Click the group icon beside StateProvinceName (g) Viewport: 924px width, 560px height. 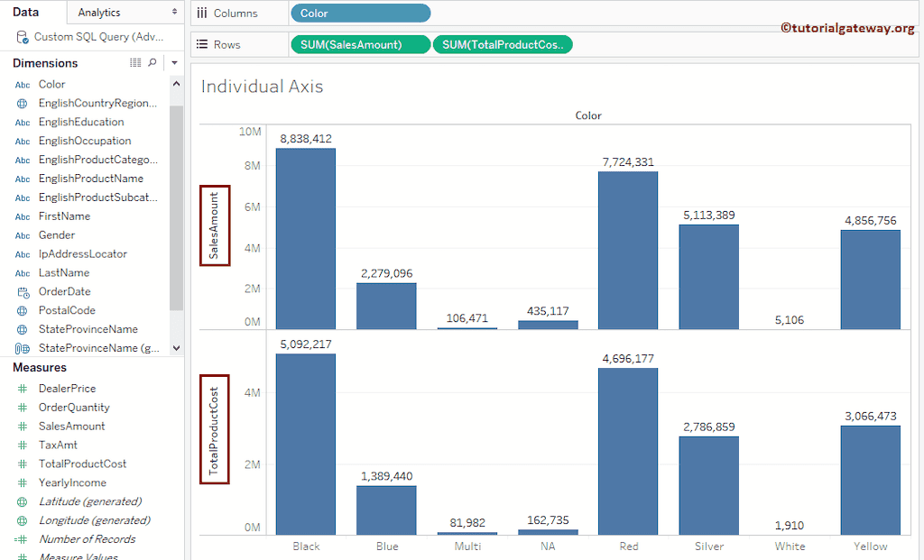coord(21,348)
